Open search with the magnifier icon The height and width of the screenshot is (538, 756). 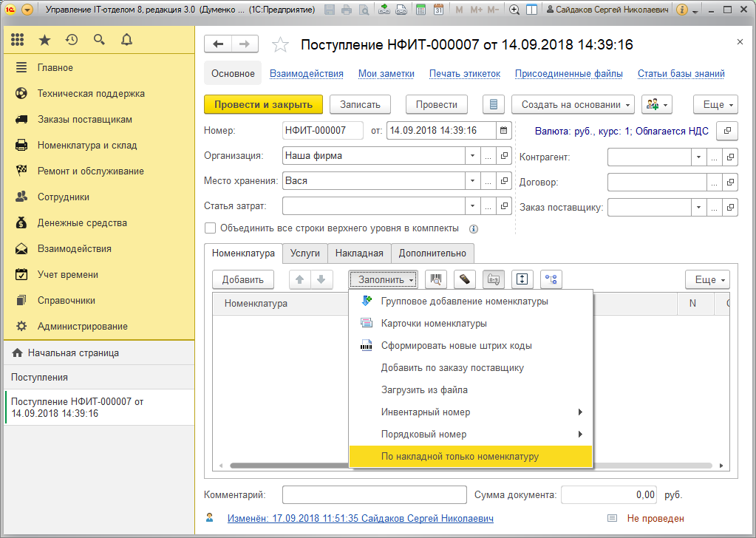click(99, 40)
